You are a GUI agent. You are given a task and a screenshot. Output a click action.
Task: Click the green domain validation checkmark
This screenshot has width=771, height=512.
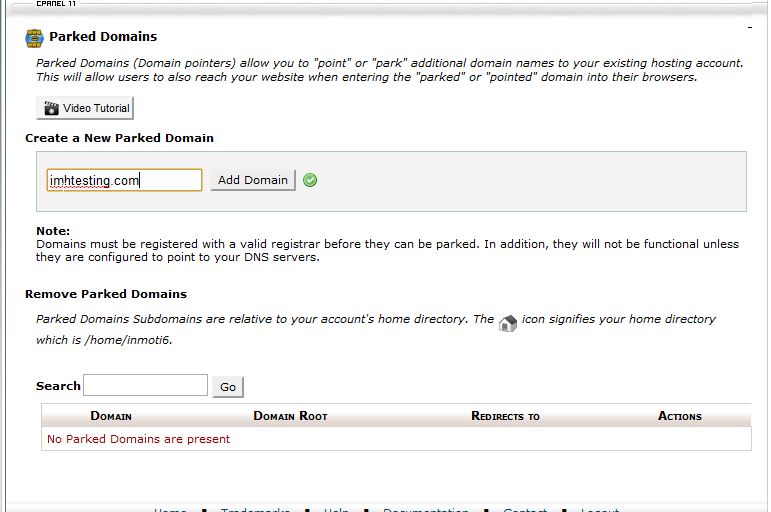click(310, 180)
